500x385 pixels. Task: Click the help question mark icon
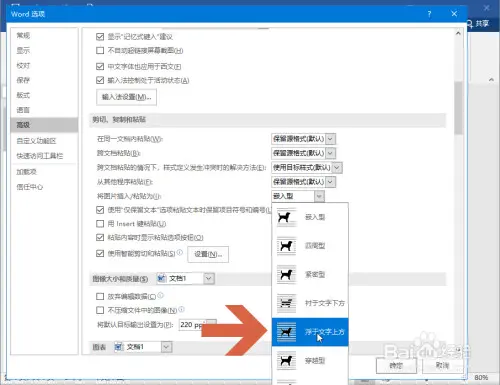coord(429,14)
